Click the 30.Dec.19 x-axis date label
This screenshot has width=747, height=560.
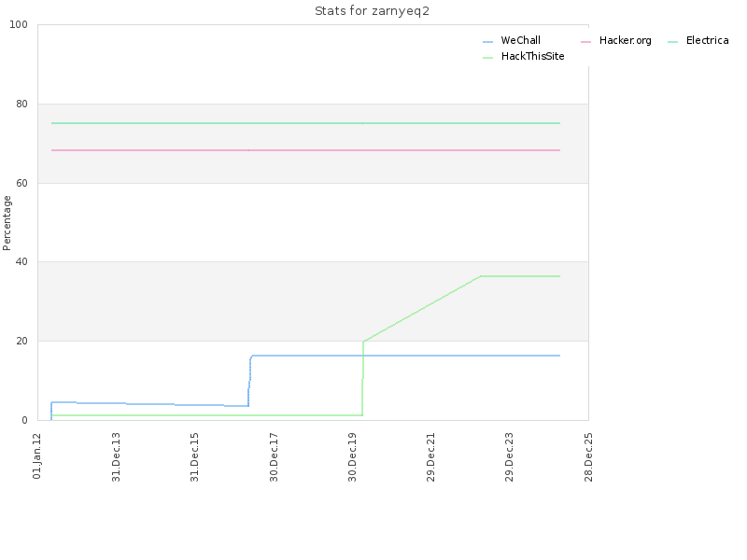pyautogui.click(x=353, y=457)
